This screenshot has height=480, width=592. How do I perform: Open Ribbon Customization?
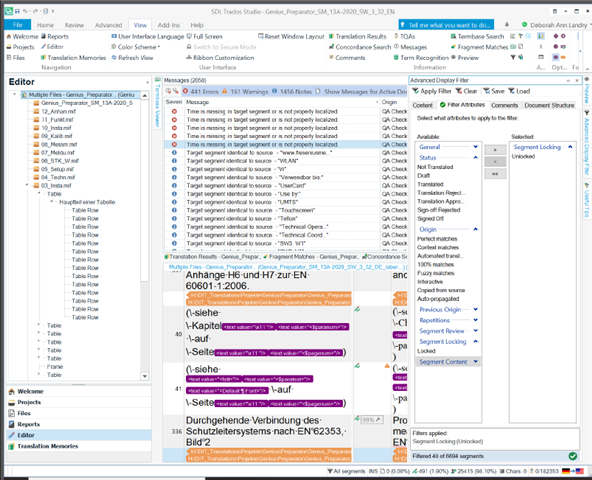(220, 58)
